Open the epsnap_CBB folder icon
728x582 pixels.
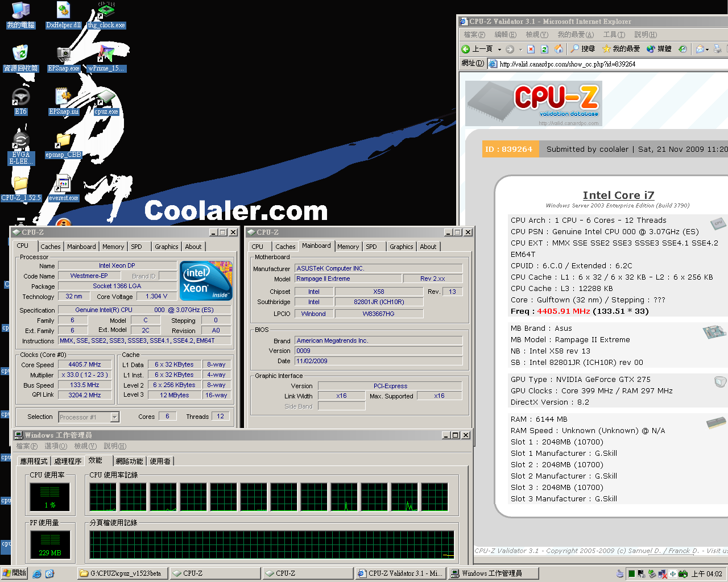[63, 145]
